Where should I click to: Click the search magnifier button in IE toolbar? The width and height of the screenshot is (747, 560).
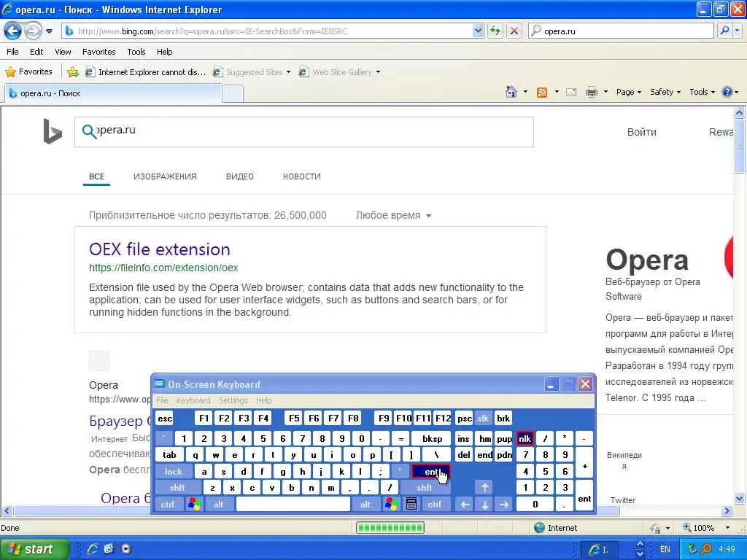[724, 31]
